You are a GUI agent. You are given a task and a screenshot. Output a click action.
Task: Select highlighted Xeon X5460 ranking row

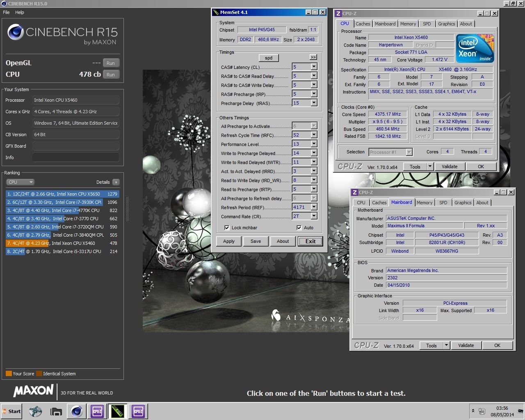point(62,243)
